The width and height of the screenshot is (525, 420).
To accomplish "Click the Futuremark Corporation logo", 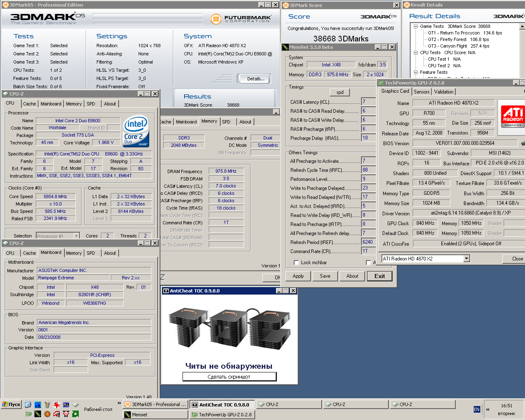I will coord(241,19).
